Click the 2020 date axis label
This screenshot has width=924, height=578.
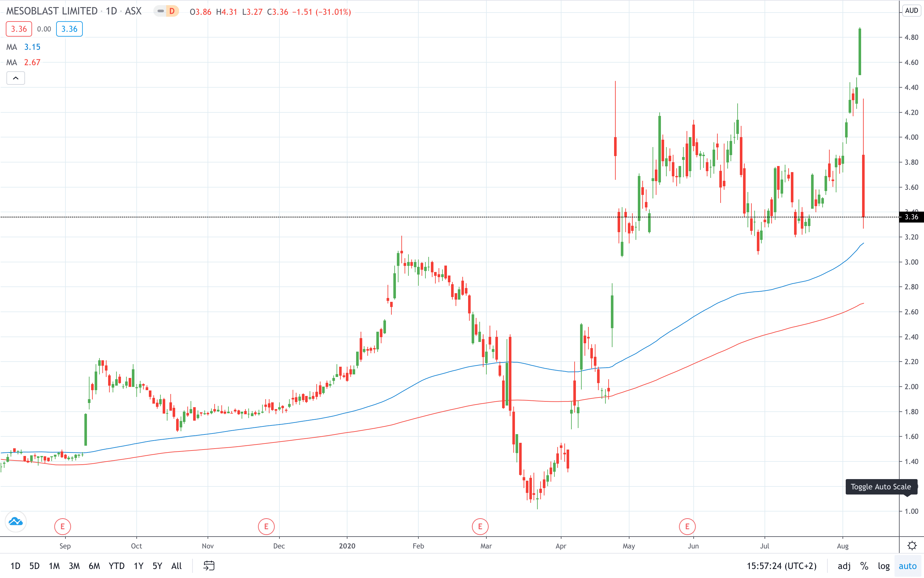[x=347, y=546]
